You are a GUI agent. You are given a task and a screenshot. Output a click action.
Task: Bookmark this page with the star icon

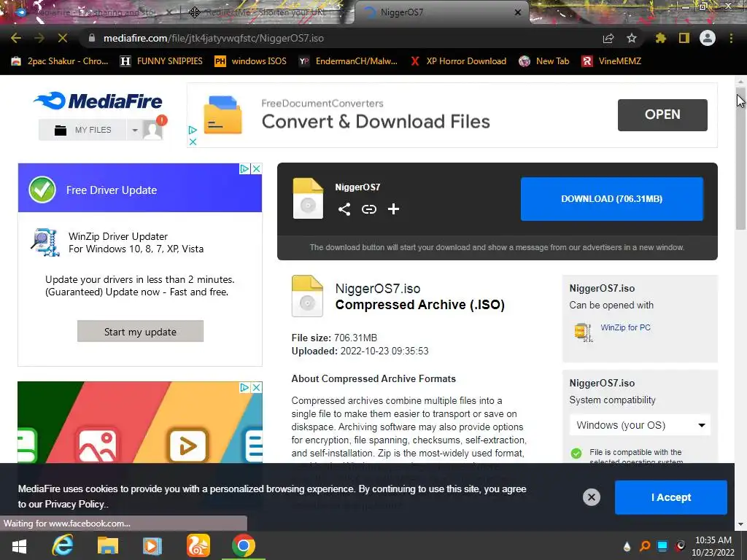pyautogui.click(x=632, y=38)
